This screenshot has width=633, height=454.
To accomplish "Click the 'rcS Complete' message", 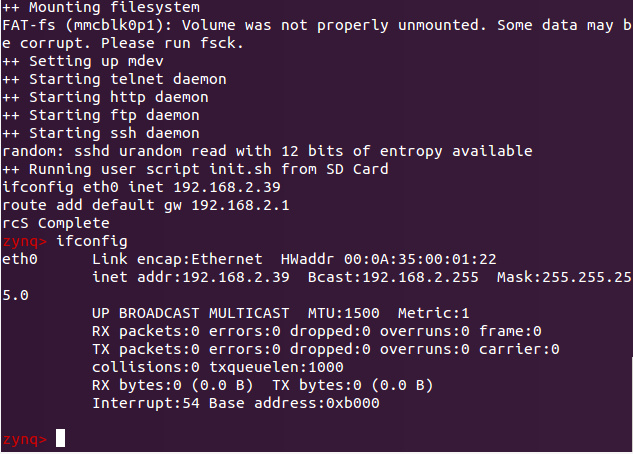I will point(55,223).
